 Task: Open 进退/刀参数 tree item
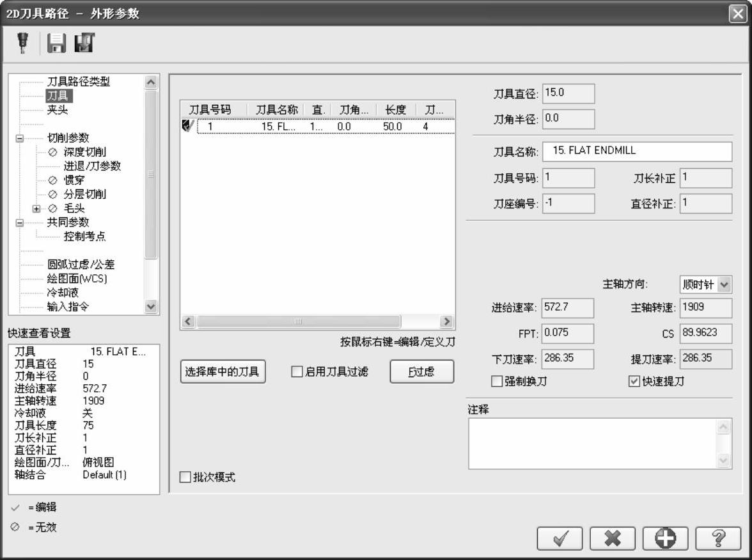(x=93, y=166)
